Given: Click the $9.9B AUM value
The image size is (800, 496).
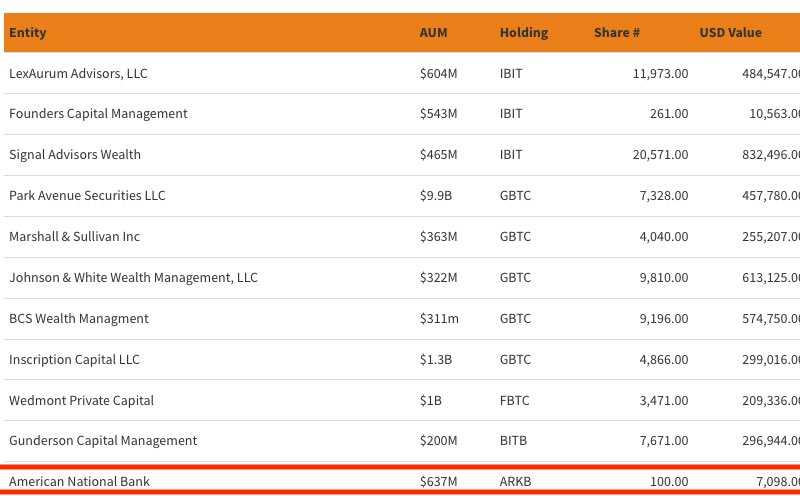Looking at the screenshot, I should [x=436, y=196].
